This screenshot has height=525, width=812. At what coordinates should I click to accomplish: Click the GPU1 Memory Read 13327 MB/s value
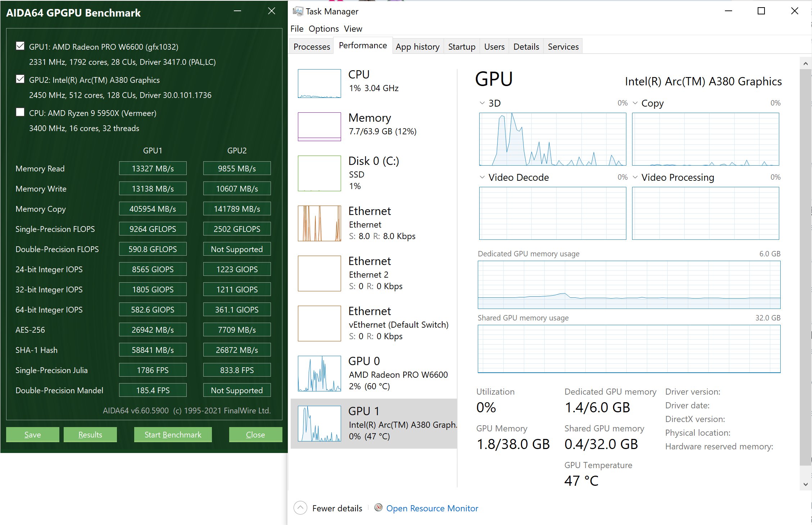(153, 168)
